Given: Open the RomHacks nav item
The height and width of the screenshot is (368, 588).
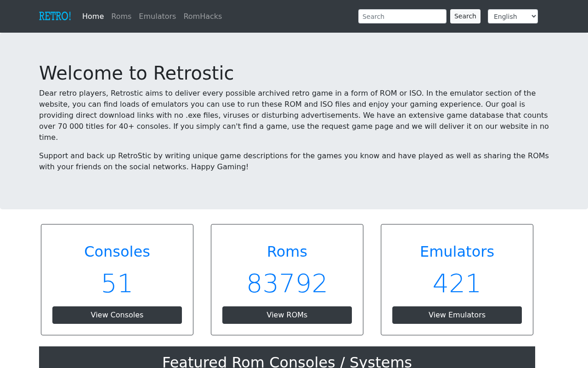Looking at the screenshot, I should click(x=203, y=17).
